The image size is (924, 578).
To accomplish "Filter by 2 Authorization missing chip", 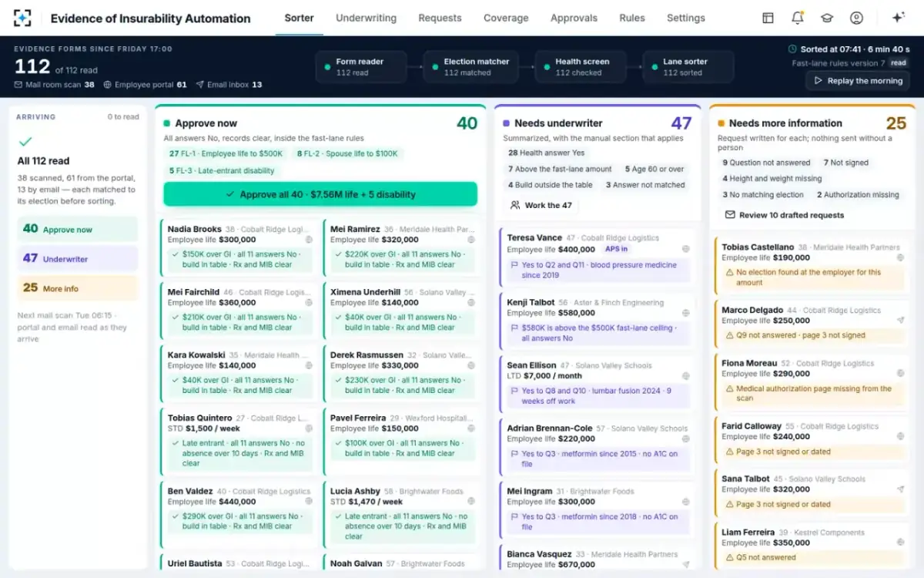I will pos(858,195).
